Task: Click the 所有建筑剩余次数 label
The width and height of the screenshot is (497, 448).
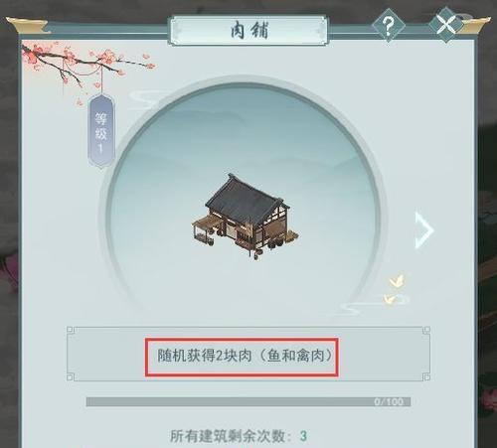Action: [x=228, y=436]
